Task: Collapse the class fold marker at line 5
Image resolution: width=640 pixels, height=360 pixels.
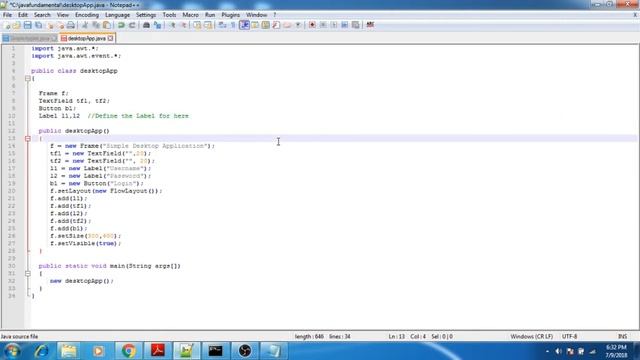Action: click(28, 78)
